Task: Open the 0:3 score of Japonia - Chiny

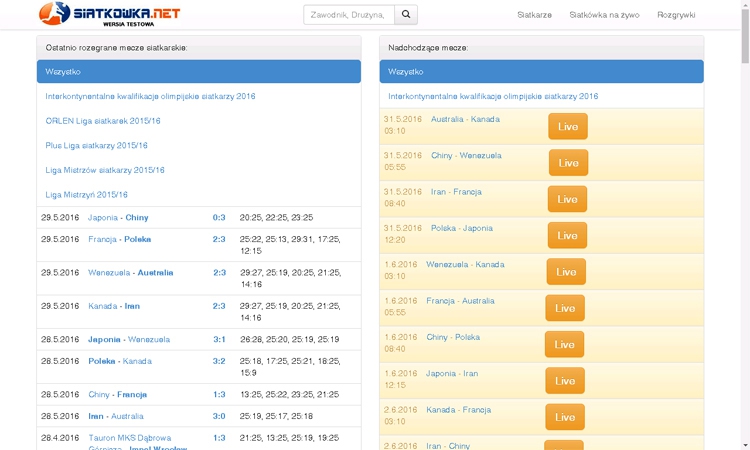Action: tap(219, 218)
